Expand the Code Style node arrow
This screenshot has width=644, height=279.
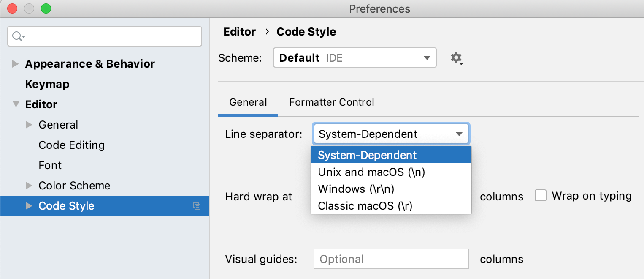29,206
